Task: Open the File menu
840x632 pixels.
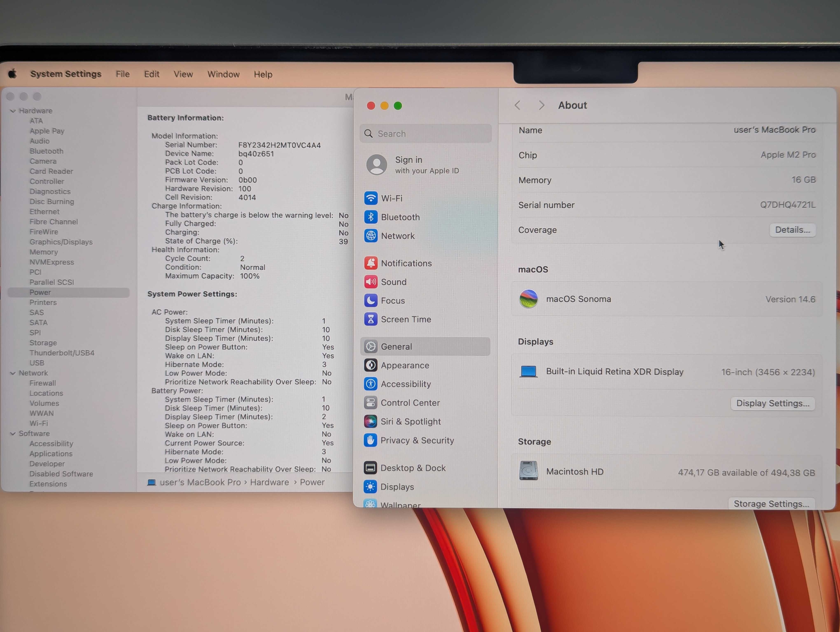Action: pyautogui.click(x=123, y=74)
